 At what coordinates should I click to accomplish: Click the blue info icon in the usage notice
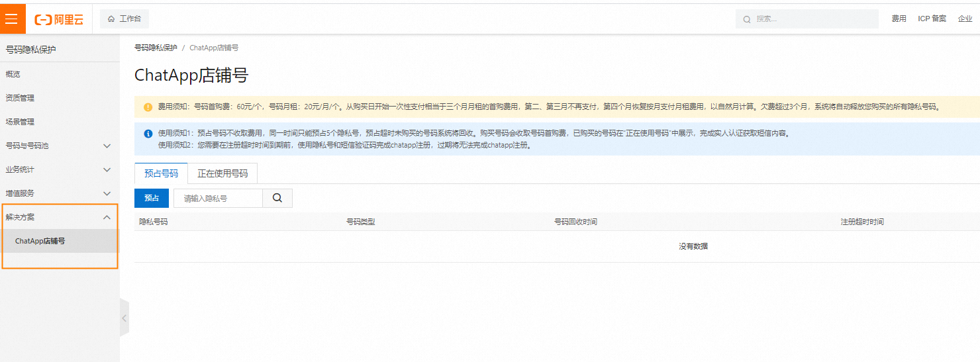pos(148,133)
